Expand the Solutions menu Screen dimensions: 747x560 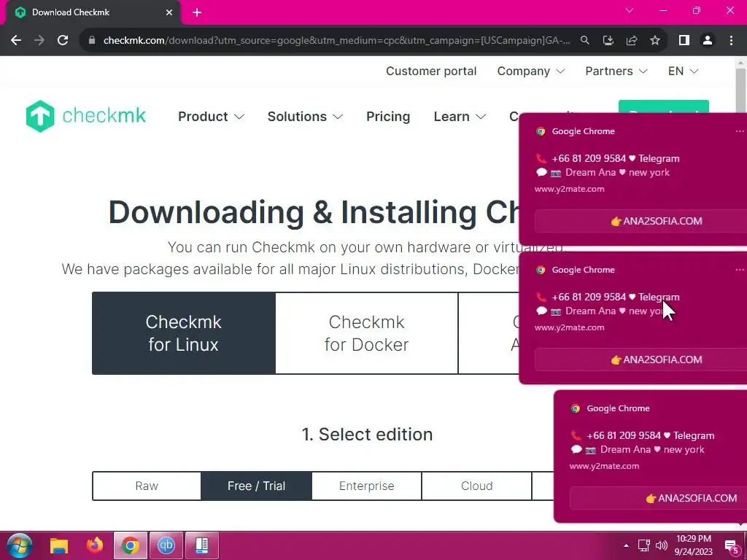[x=305, y=117]
